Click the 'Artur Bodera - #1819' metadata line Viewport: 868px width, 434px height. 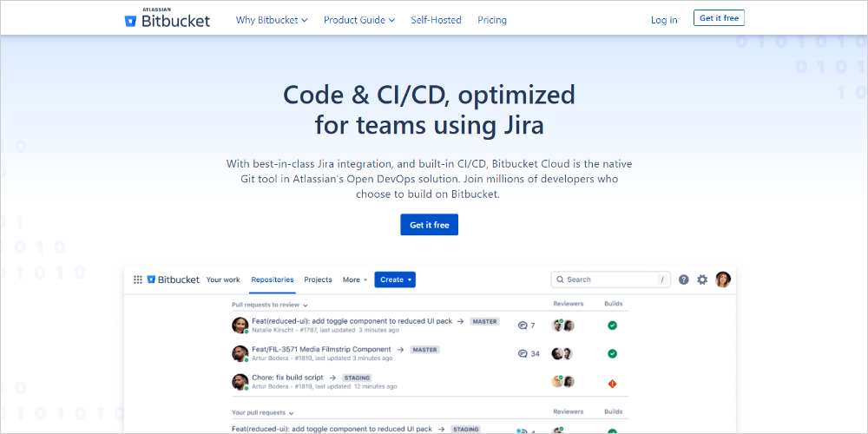pos(324,387)
